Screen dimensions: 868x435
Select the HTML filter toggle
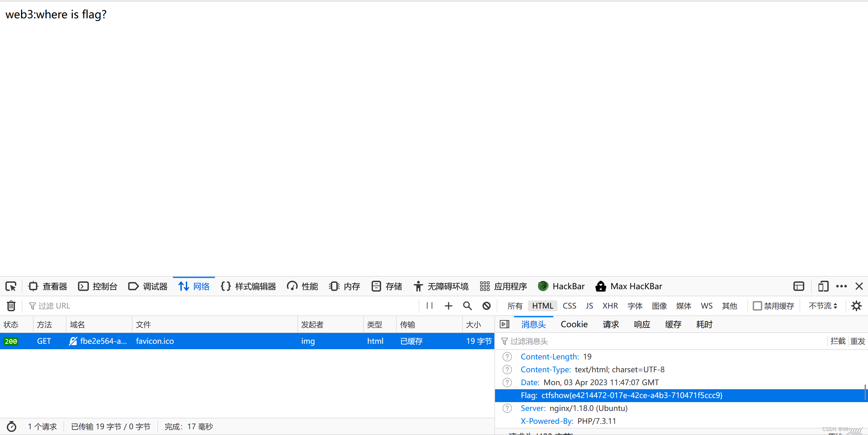point(542,306)
